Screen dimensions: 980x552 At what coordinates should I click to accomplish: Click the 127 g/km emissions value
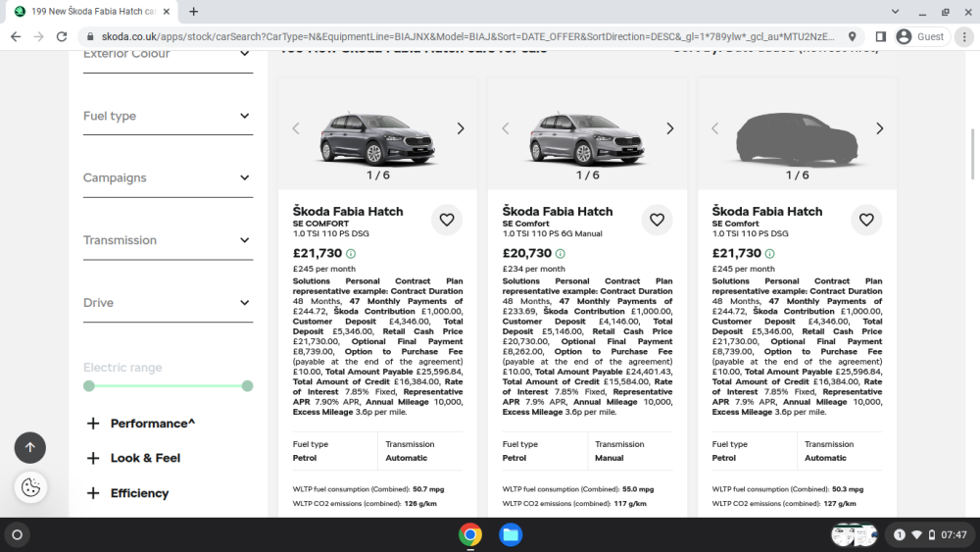(x=840, y=504)
